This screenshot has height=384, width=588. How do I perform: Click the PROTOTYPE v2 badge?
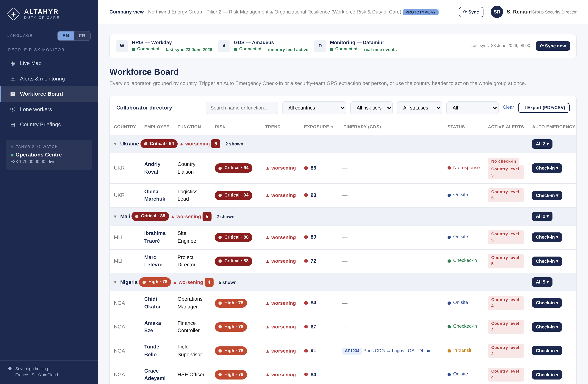coord(420,12)
